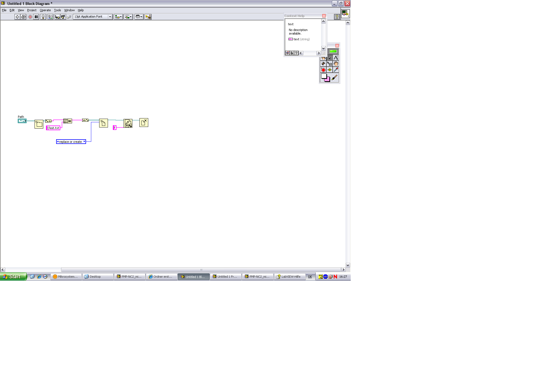Click Run Continuously button
The image size is (554, 392).
point(23,17)
